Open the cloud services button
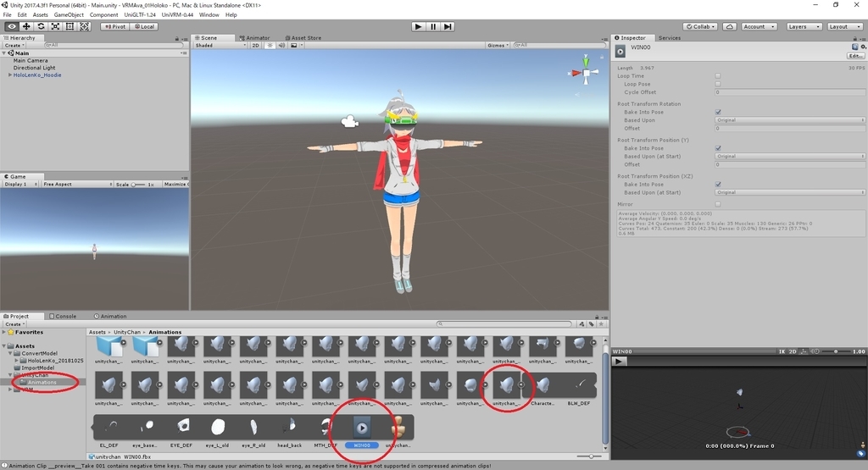Screen dimensions: 868x470 730,26
